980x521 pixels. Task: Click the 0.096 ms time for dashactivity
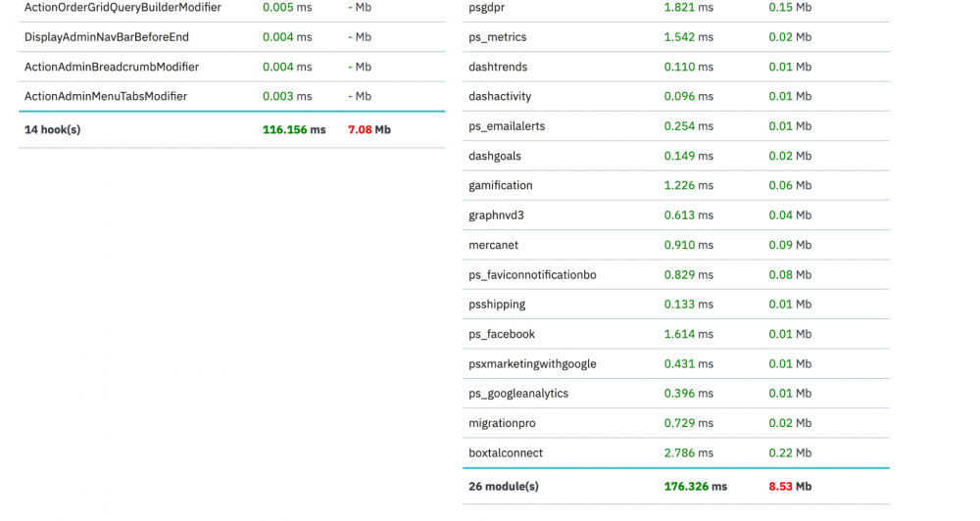click(x=689, y=96)
